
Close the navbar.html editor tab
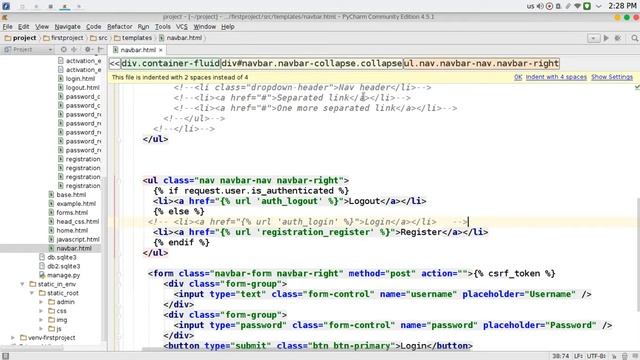click(161, 50)
